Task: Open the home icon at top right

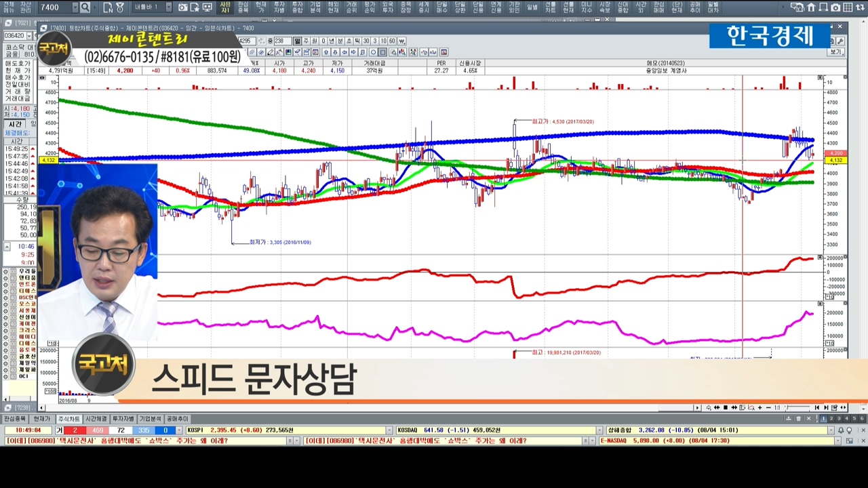Action: [x=811, y=7]
